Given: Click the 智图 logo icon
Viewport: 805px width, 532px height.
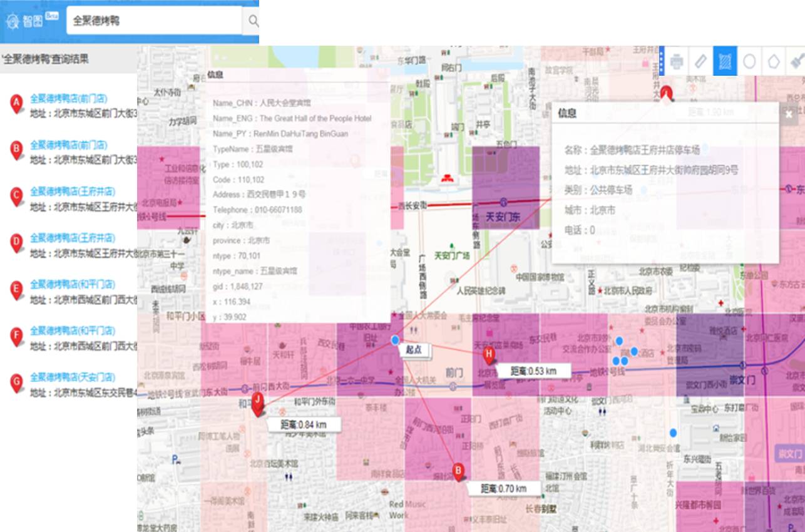Looking at the screenshot, I should coord(13,21).
